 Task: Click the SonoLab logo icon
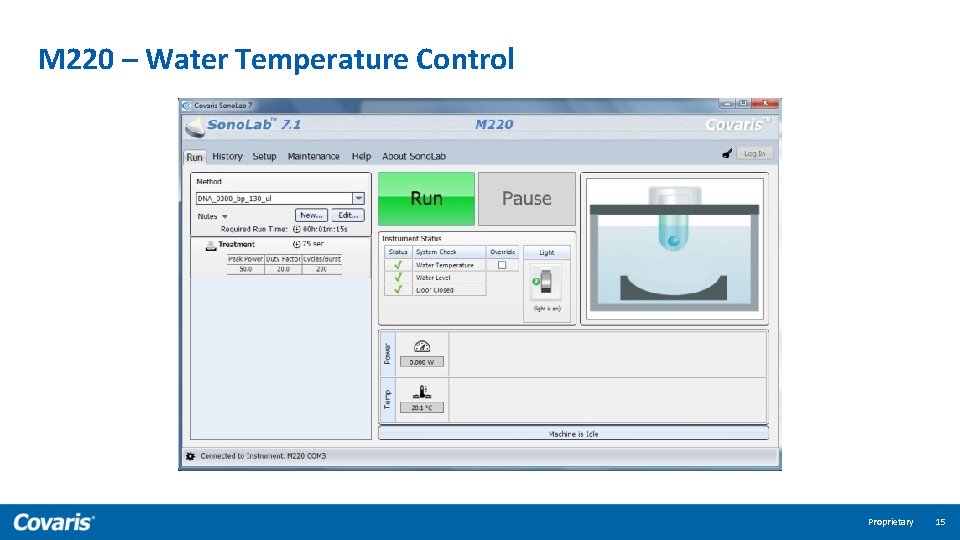pos(195,126)
